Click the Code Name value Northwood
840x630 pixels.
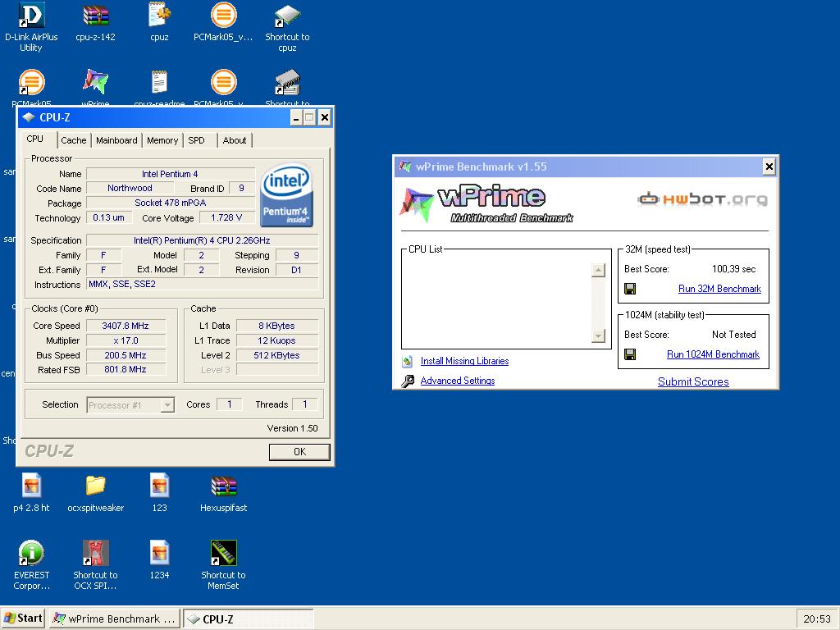tap(130, 188)
